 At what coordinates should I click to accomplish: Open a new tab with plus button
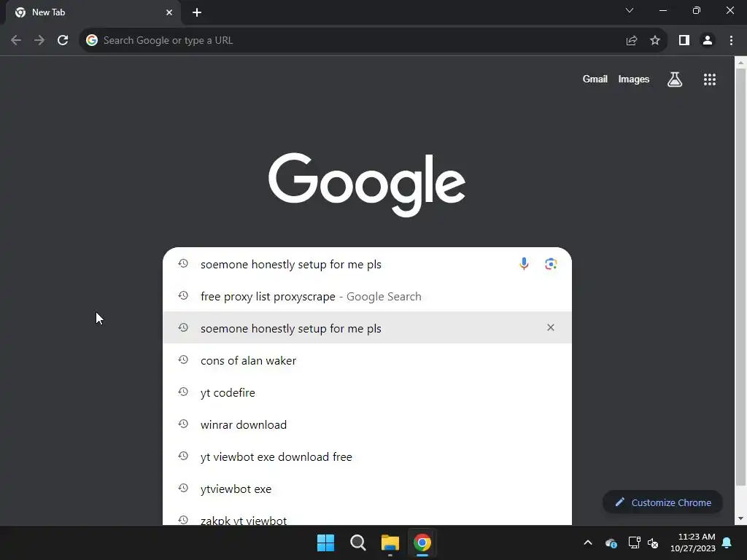[197, 12]
